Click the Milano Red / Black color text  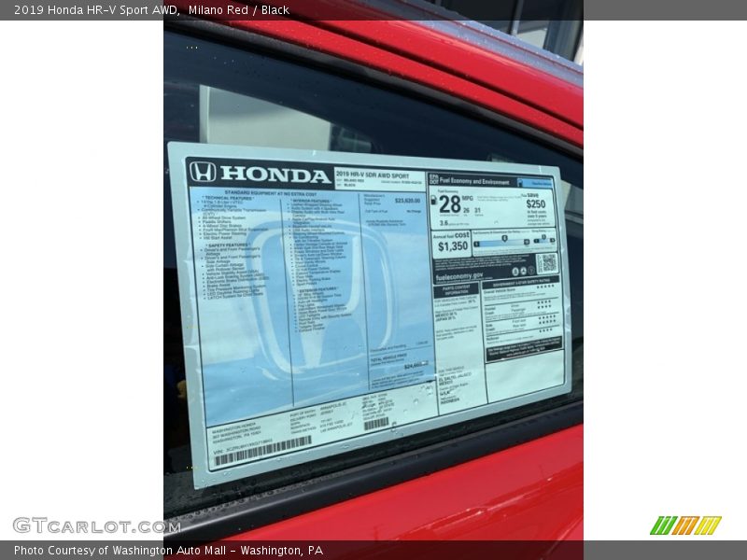click(238, 10)
